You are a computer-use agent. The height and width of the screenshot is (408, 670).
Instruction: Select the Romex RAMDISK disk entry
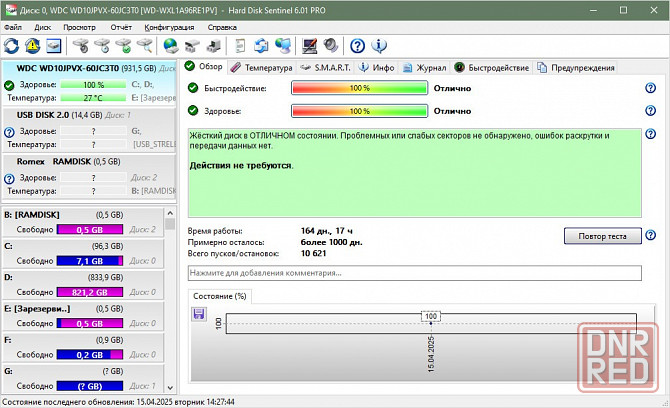pyautogui.click(x=89, y=176)
